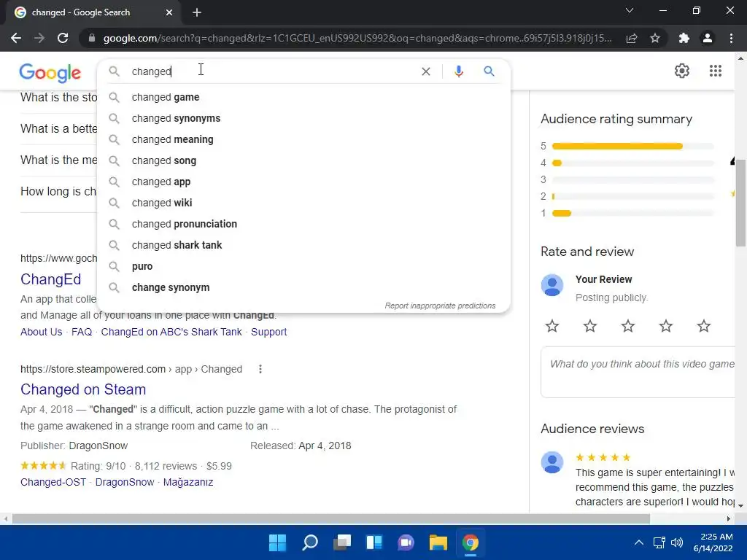
Task: Open the Chrome three-dot menu
Action: point(731,38)
